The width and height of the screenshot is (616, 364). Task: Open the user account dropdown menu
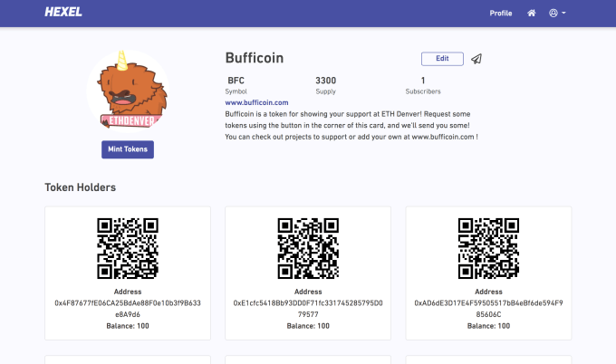557,13
